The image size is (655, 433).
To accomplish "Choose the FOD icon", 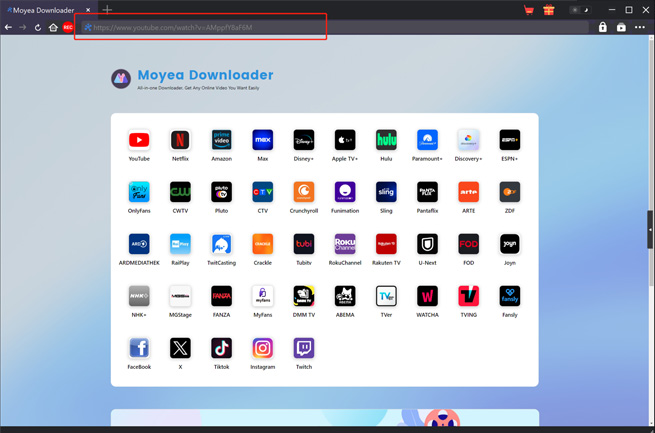I will [x=468, y=244].
